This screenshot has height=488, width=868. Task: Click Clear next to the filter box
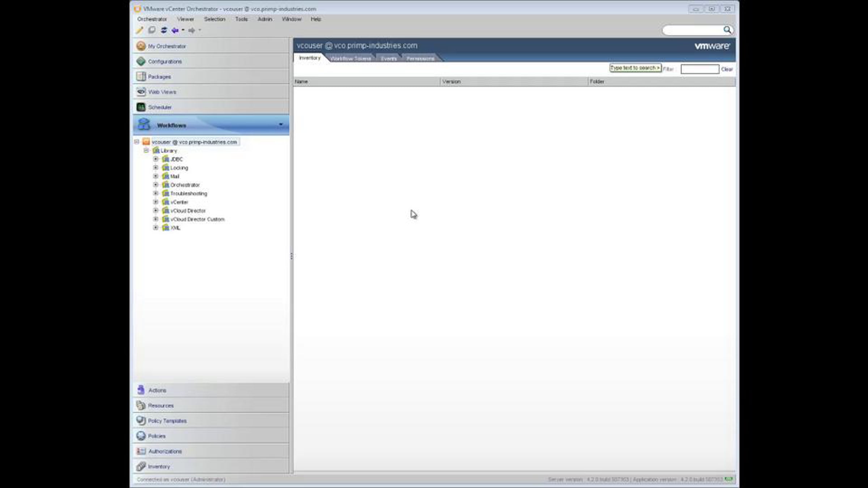(727, 69)
